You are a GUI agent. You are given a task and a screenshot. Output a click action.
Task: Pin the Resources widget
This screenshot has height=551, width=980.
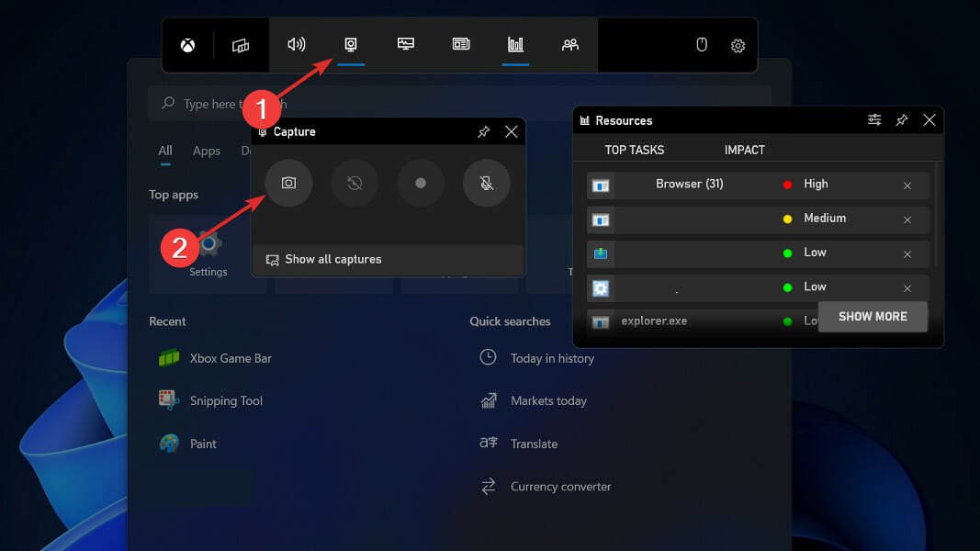901,119
